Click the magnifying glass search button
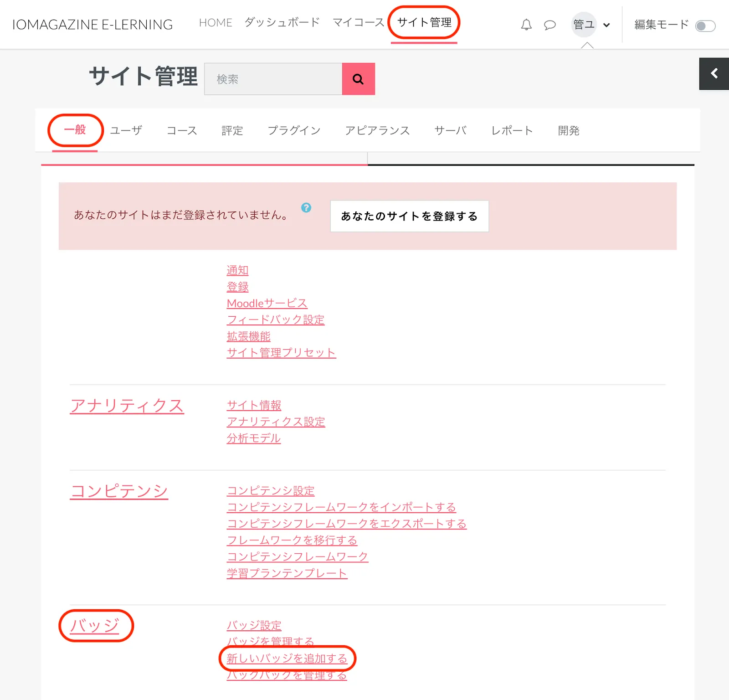This screenshot has width=729, height=700. point(358,79)
